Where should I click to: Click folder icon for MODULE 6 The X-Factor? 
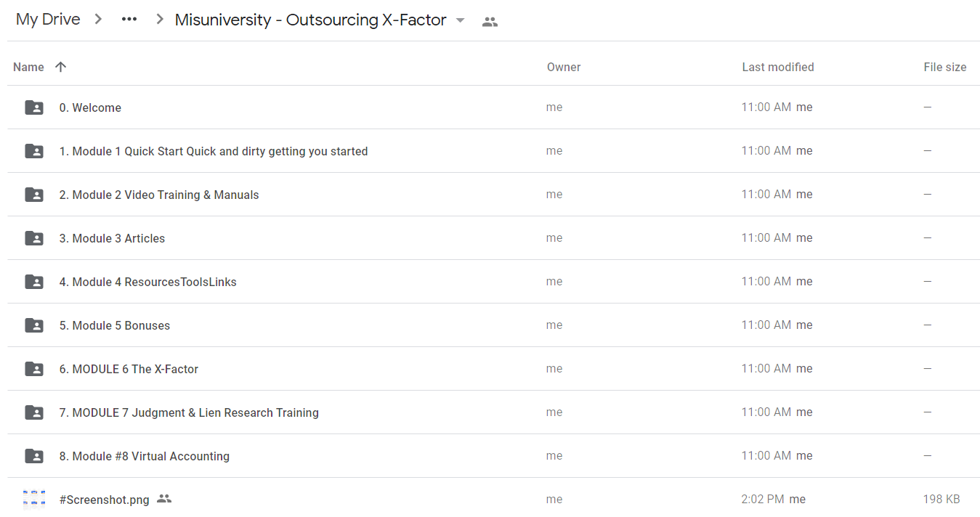(x=34, y=369)
